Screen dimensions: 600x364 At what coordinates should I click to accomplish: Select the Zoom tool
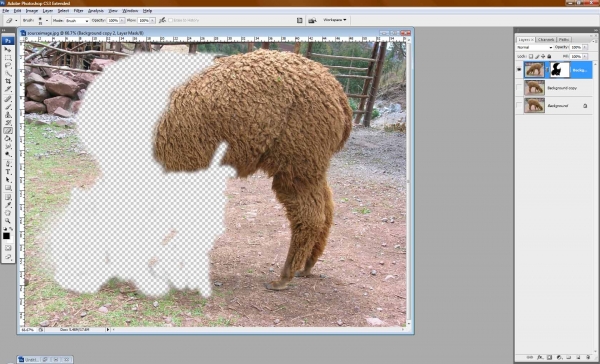coord(8,221)
